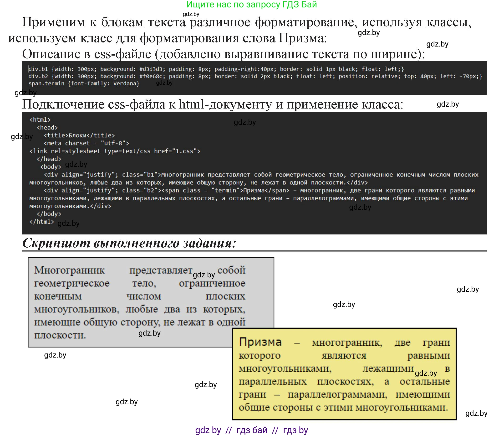This screenshot has width=504, height=436.
Task: Select the span.termin rule with Verdana font
Action: 84,84
